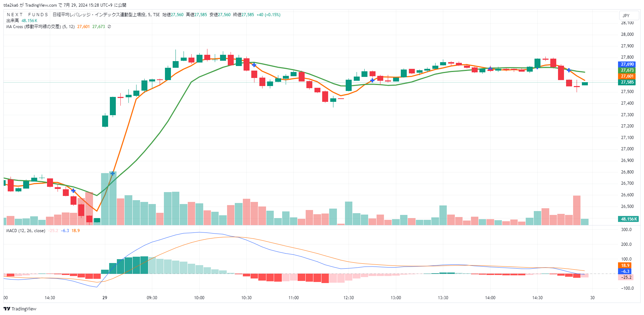The width and height of the screenshot is (644, 315).
Task: Click the blue cross marker before the 29 date label
Action: pos(73,191)
